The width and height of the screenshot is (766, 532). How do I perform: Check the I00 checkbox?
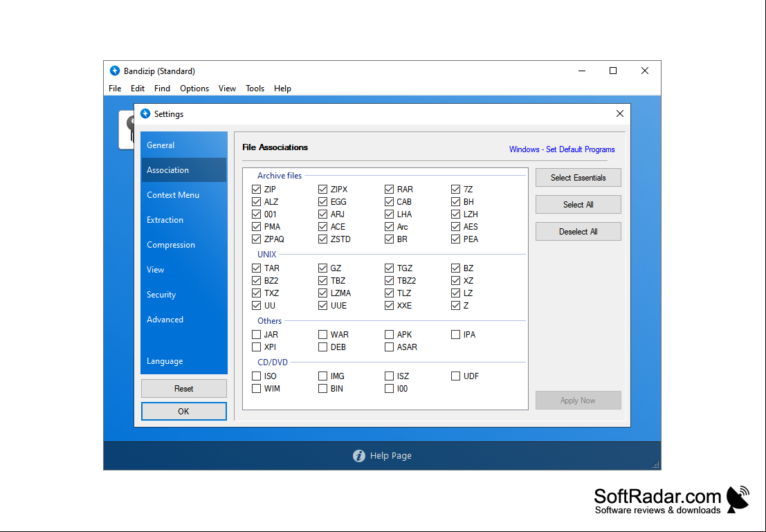click(x=390, y=389)
